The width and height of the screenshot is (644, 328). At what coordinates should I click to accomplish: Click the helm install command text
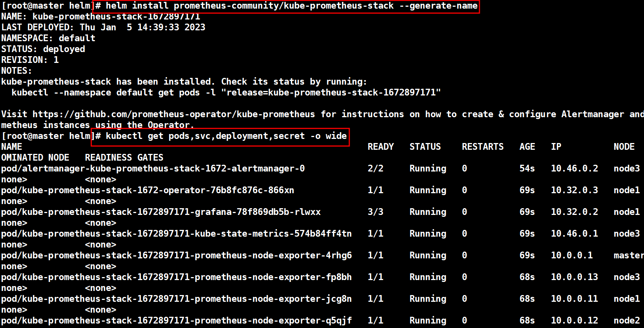coord(291,6)
